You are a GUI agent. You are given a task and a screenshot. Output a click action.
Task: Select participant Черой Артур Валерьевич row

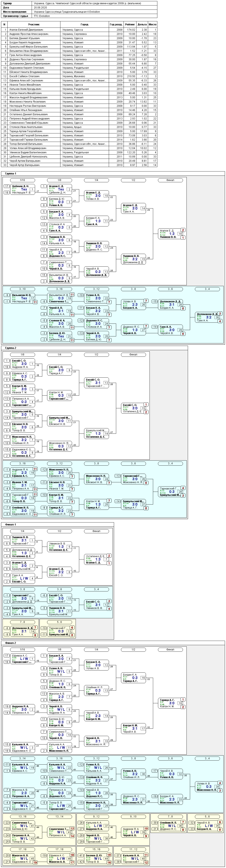tap(79, 165)
